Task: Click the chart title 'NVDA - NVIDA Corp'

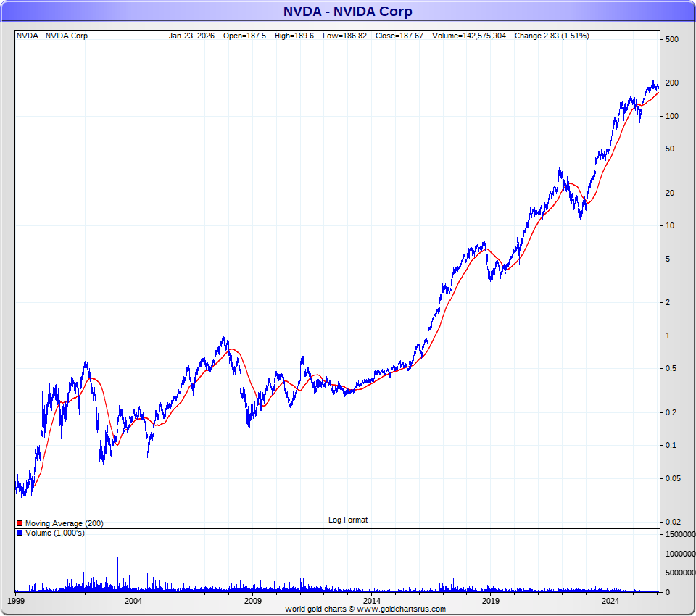Action: click(347, 11)
